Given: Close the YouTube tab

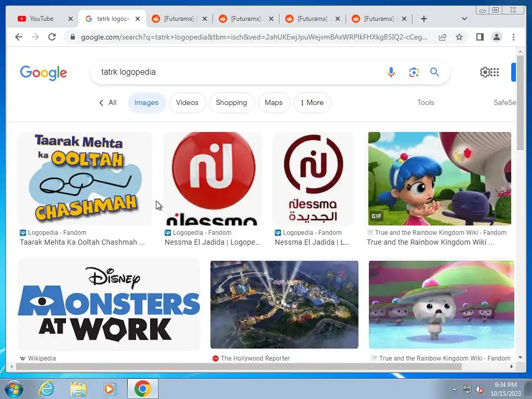Looking at the screenshot, I should pyautogui.click(x=71, y=19).
